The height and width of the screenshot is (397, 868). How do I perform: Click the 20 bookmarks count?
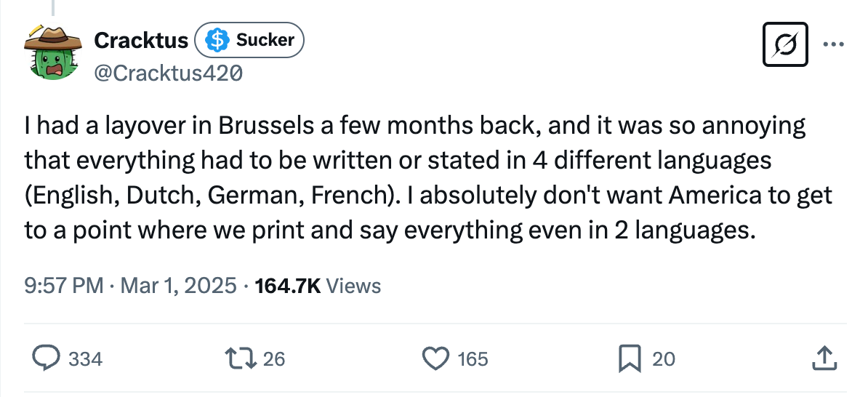[663, 358]
